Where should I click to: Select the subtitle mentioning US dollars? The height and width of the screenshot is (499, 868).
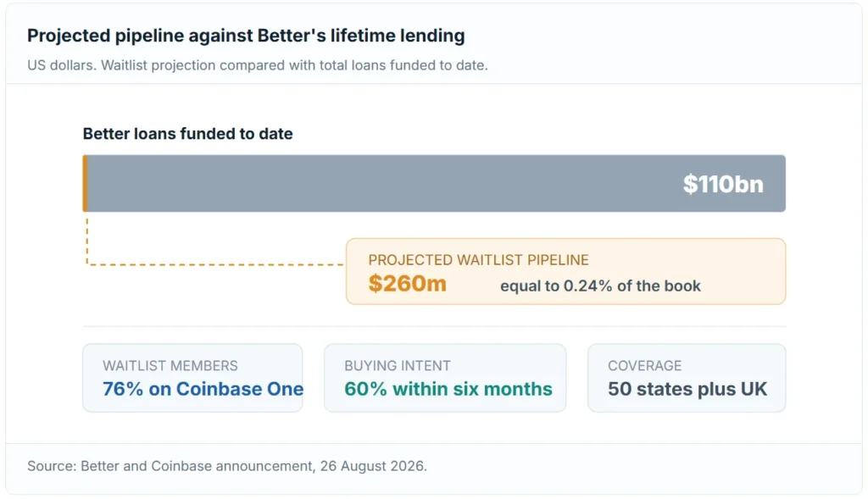click(258, 65)
